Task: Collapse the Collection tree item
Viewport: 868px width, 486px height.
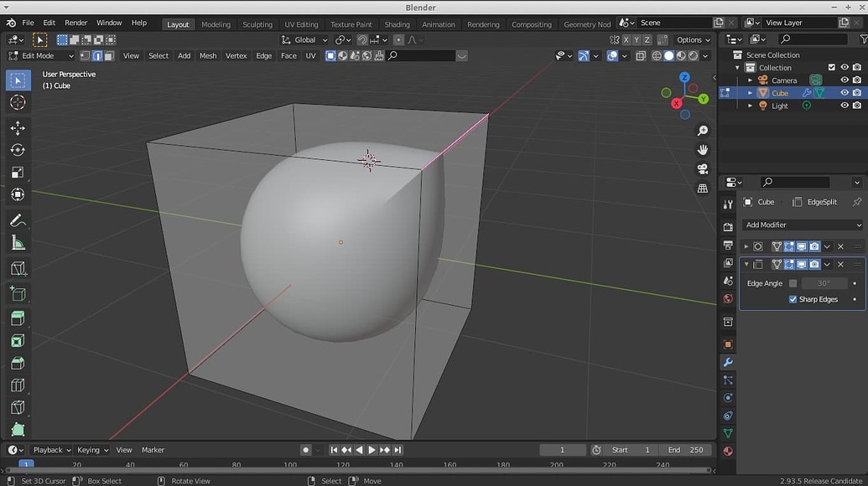Action: point(737,68)
